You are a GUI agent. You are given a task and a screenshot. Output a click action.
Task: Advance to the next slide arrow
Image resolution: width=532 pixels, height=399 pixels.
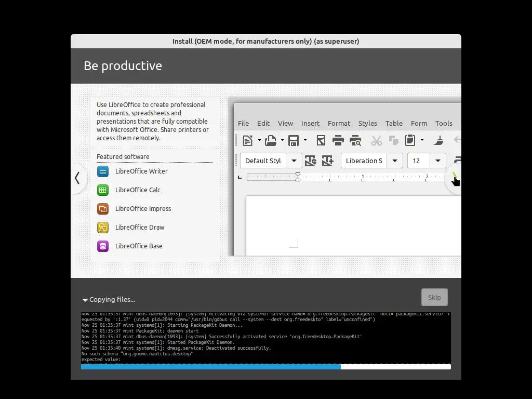point(454,178)
